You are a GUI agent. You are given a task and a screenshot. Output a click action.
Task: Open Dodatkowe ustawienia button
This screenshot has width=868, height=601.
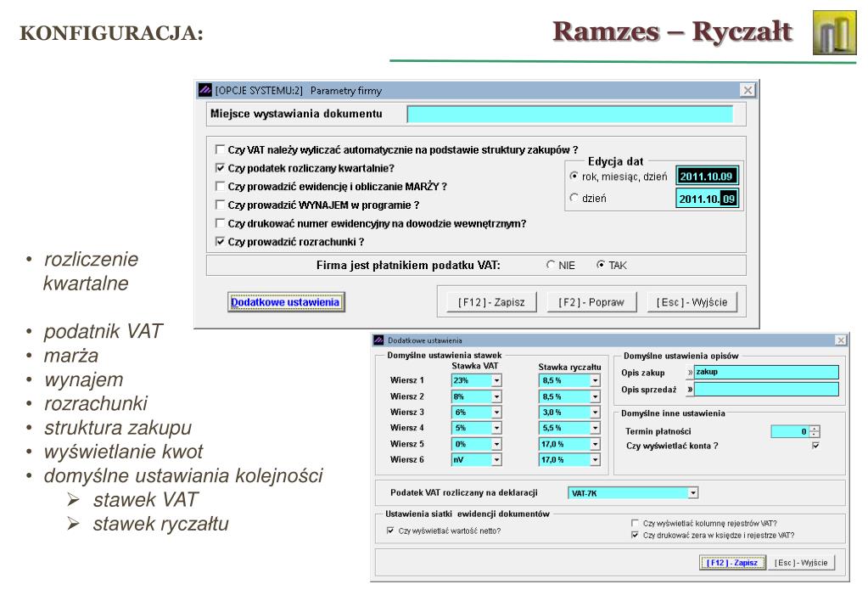pos(286,302)
